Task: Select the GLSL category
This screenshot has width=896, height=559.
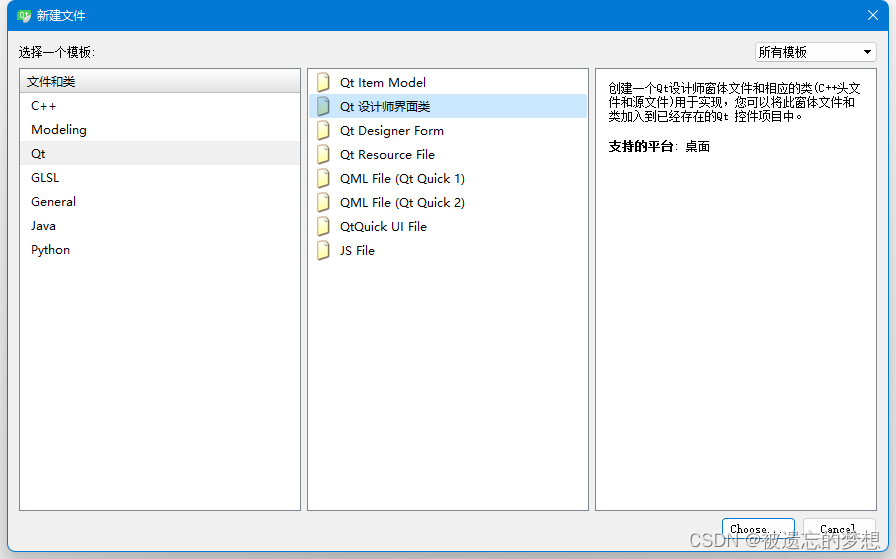Action: (159, 178)
